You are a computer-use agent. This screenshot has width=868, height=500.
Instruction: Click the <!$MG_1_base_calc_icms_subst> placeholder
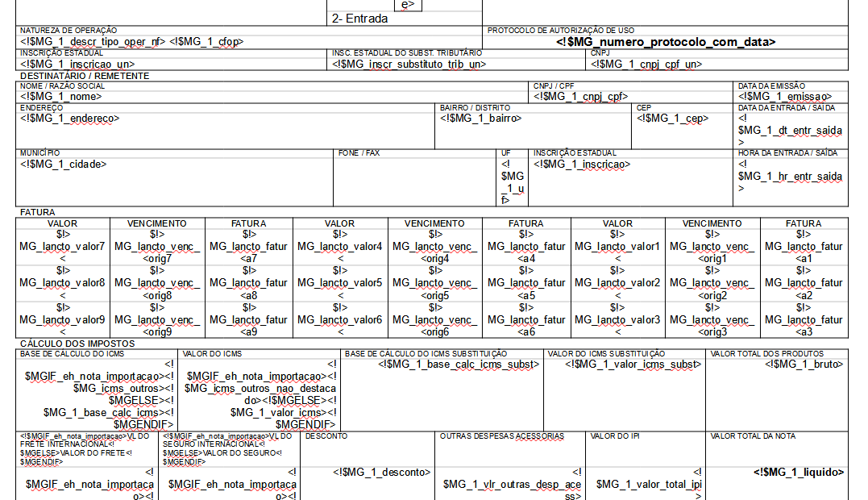(459, 365)
